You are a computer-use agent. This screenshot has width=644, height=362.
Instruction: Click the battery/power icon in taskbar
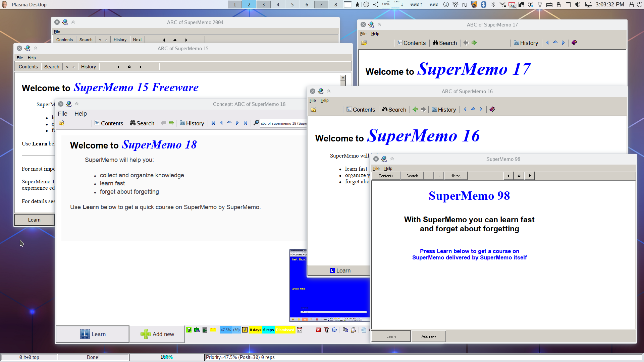coord(512,4)
